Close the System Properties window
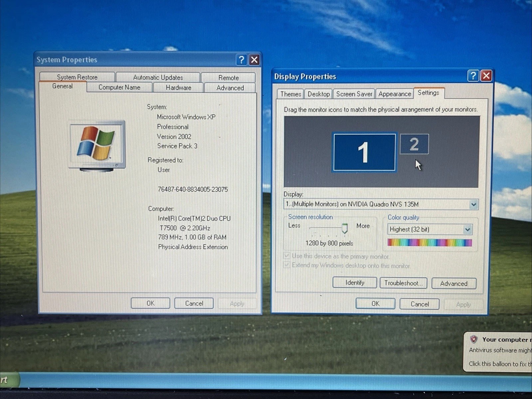The image size is (532, 399). 254,60
